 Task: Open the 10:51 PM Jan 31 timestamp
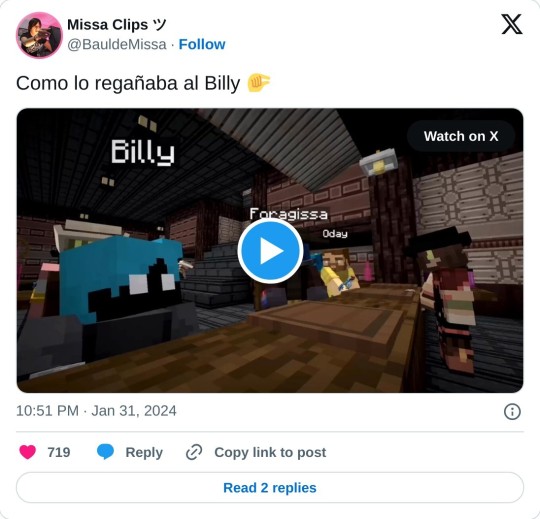click(96, 411)
